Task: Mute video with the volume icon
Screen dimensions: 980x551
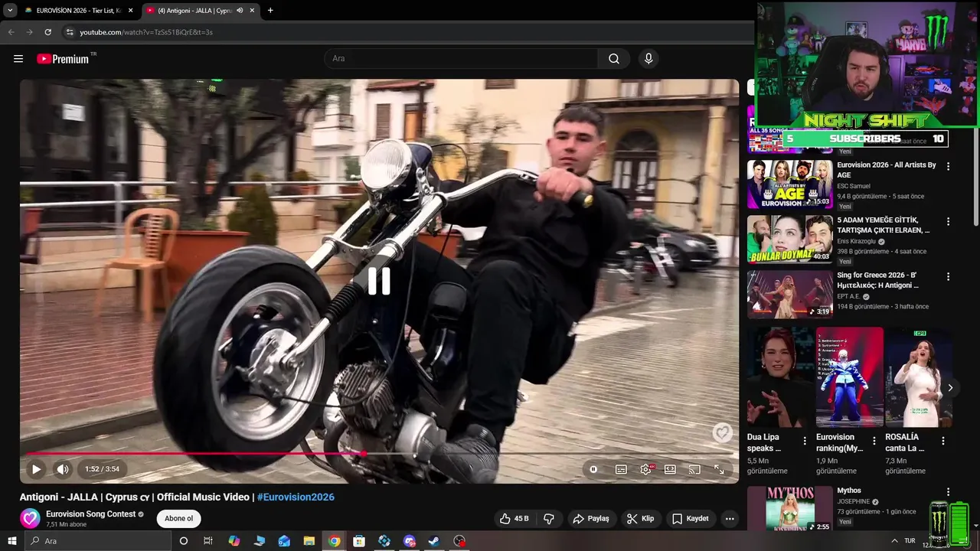Action: click(x=63, y=469)
